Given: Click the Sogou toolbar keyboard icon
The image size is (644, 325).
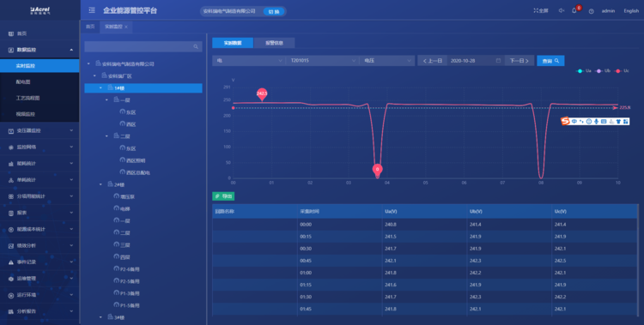Looking at the screenshot, I should [x=604, y=122].
